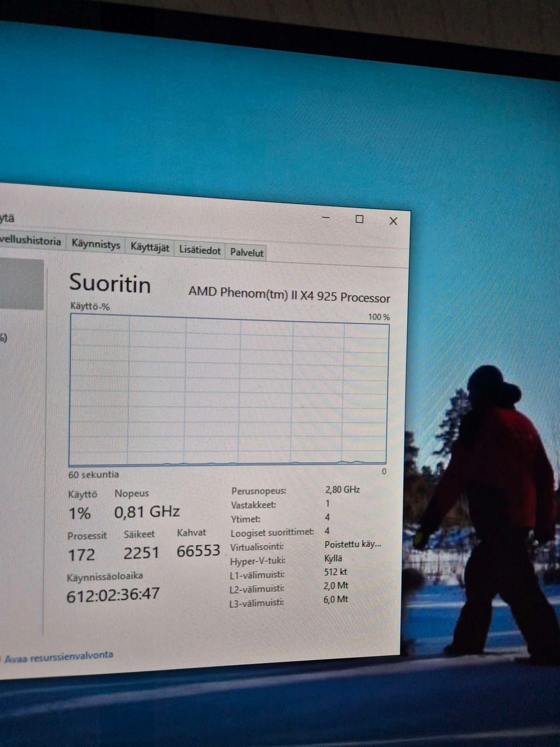Click the 2251 Säikeet value

141,553
